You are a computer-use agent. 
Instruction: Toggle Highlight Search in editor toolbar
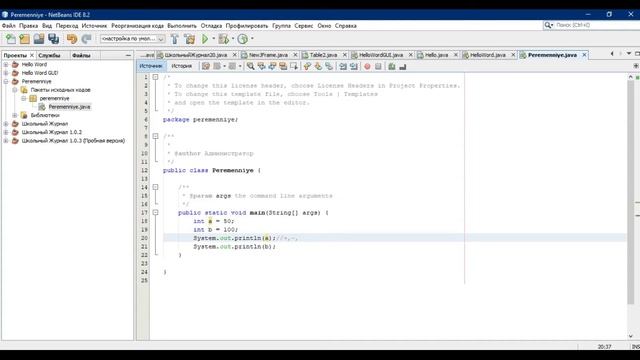[x=283, y=66]
